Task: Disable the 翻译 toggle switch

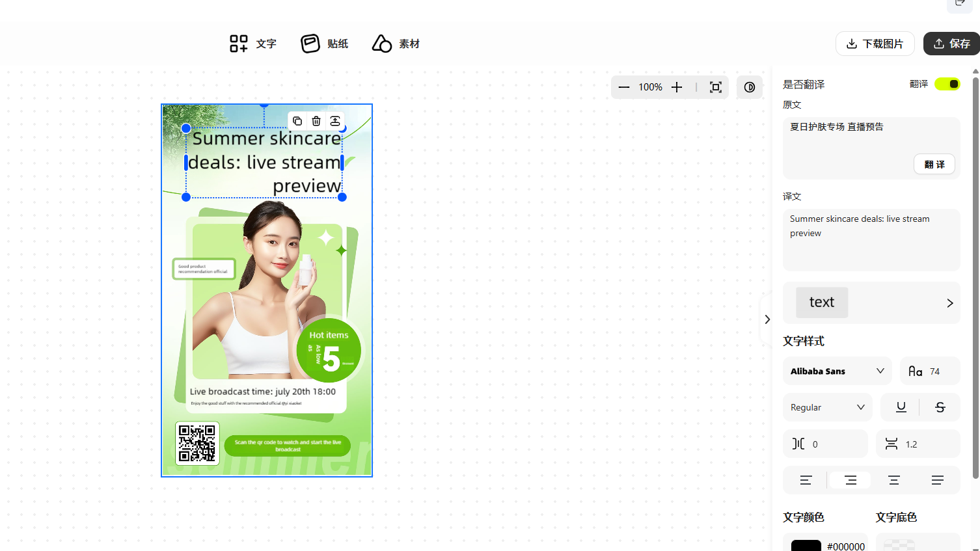Action: tap(947, 84)
